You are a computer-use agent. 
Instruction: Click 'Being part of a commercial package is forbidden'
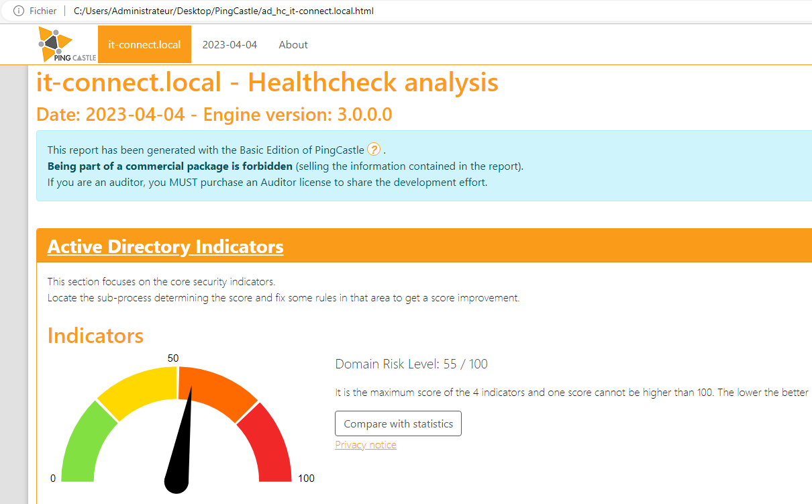(x=170, y=166)
